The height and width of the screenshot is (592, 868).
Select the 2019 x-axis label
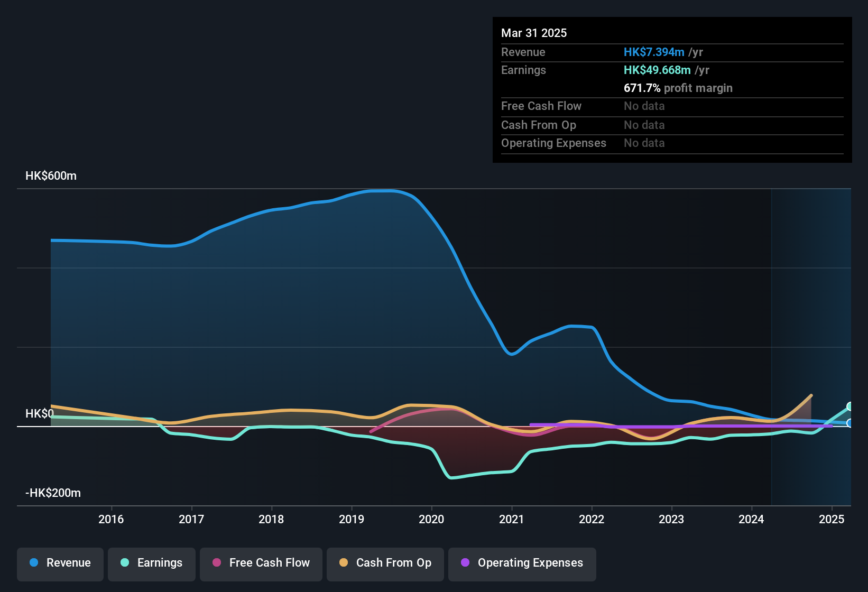[352, 519]
